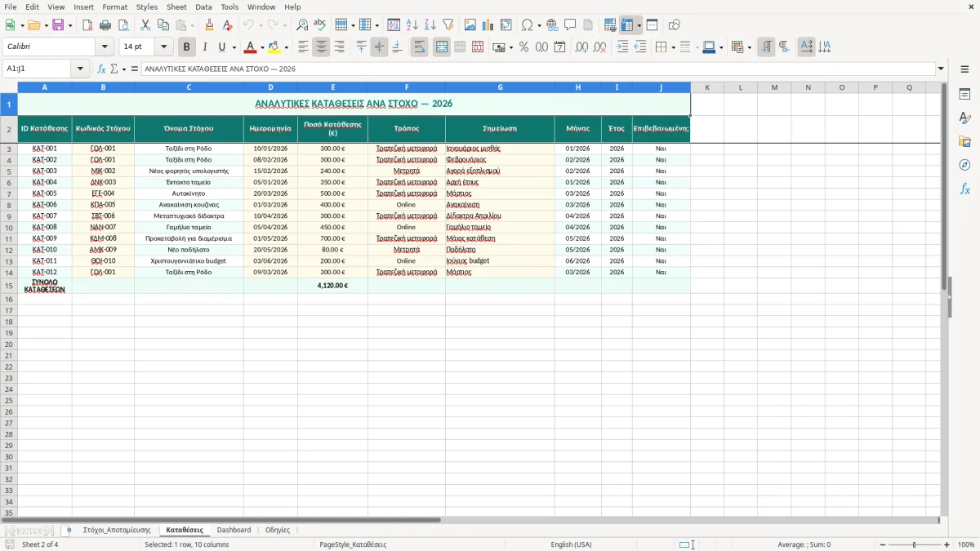The image size is (980, 551).
Task: Toggle Wrap Text button
Action: point(420,47)
